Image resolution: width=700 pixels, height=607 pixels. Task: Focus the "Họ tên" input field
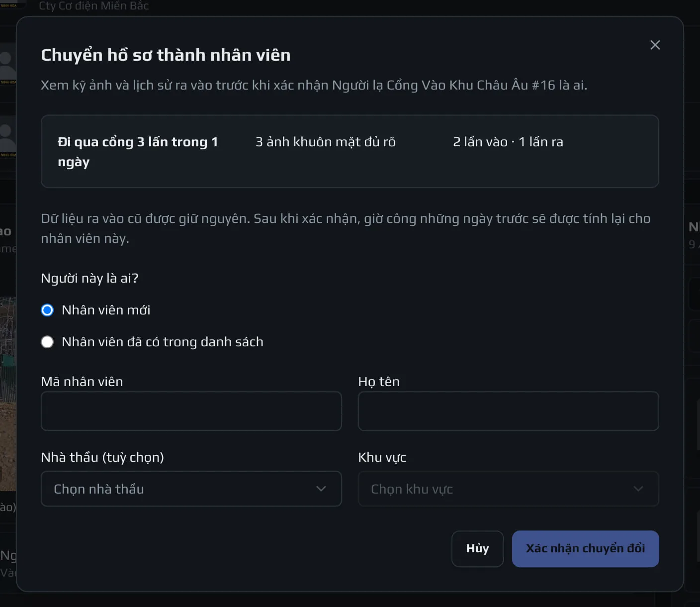pos(508,411)
